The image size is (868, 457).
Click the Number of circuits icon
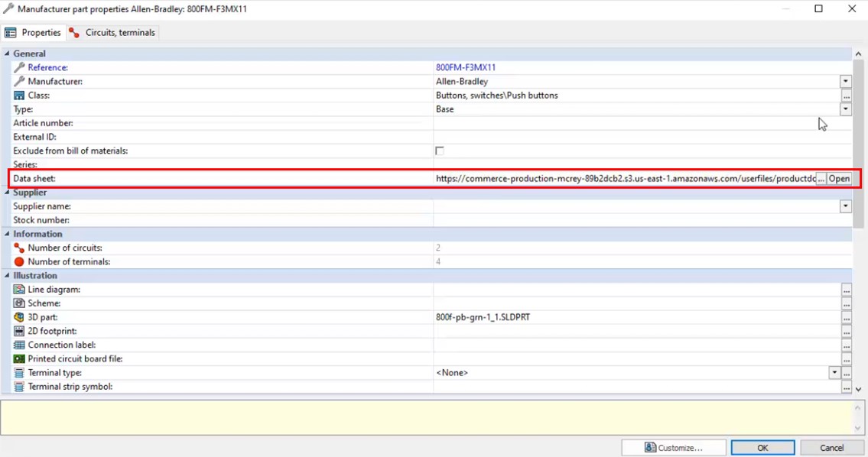[19, 248]
